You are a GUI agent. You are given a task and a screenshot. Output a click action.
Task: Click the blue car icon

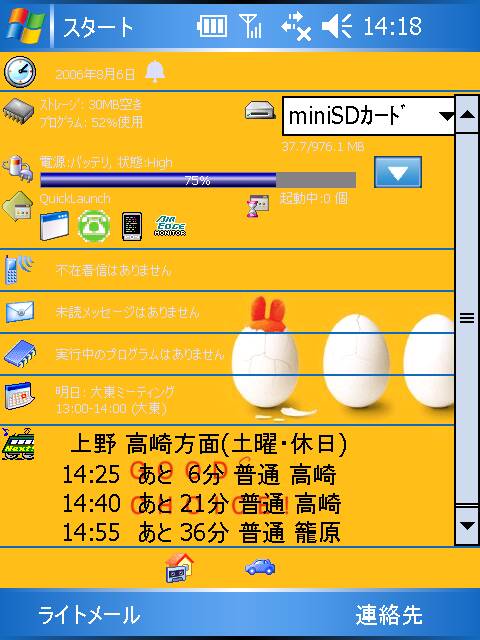tap(260, 567)
